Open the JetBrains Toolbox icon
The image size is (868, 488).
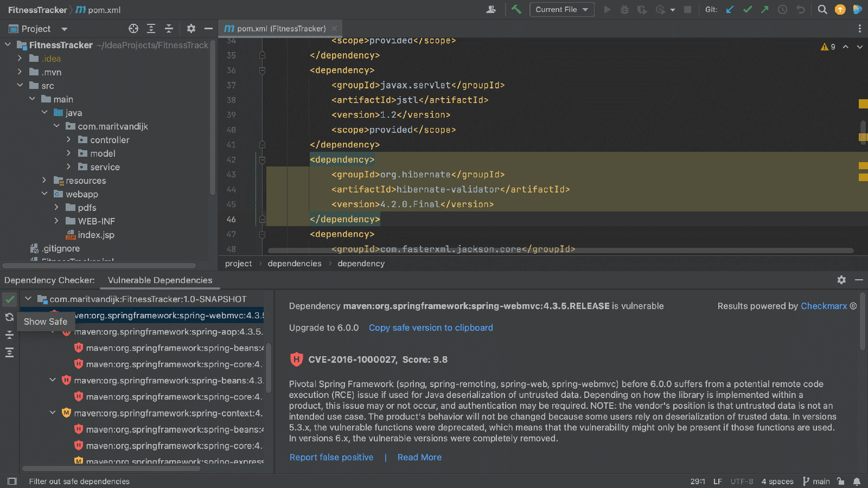[x=858, y=9]
